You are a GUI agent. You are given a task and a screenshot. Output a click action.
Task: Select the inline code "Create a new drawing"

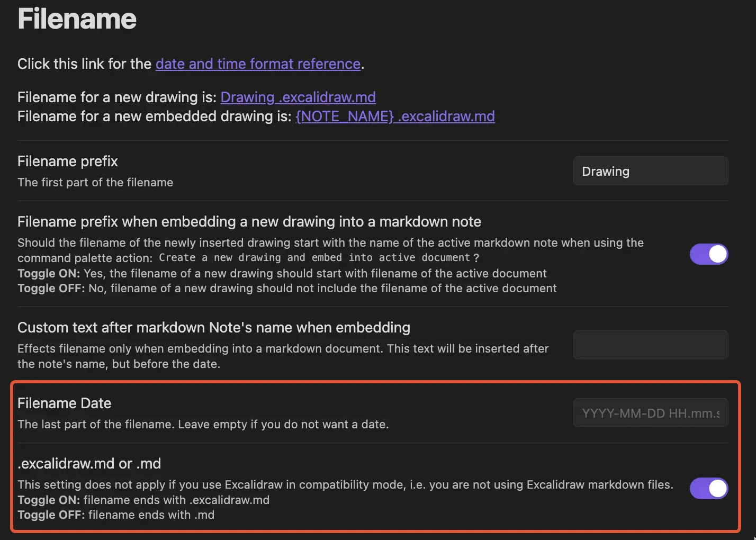(x=218, y=258)
